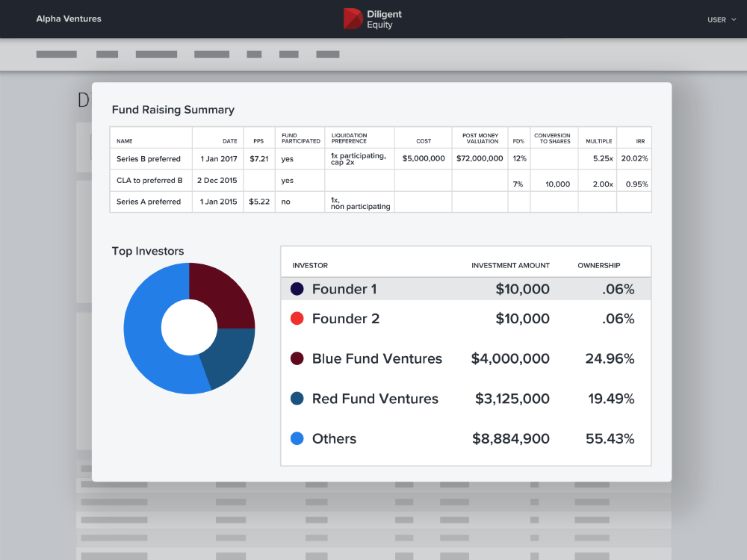Toggle the Series A preferred row selection
Viewport: 747px width, 560px height.
click(150, 201)
